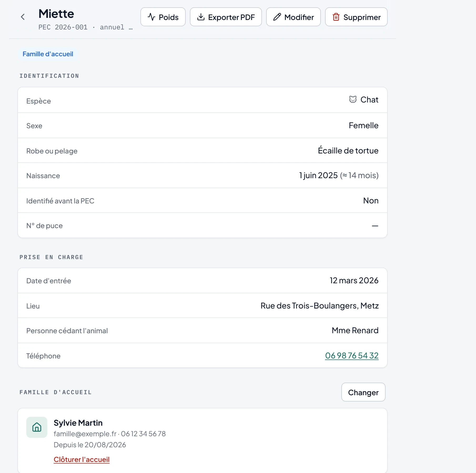The width and height of the screenshot is (476, 473).
Task: Click the Espèce row showing Chat
Action: (202, 100)
